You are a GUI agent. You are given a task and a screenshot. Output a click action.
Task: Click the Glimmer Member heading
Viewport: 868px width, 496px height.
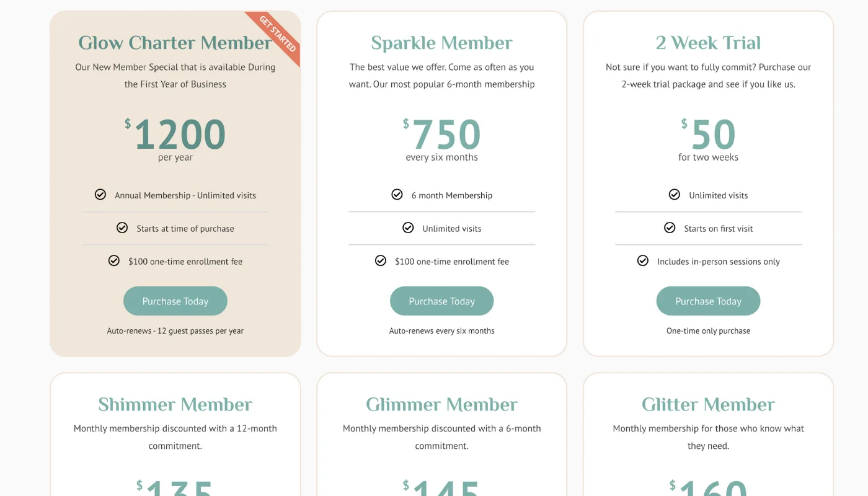(x=441, y=404)
